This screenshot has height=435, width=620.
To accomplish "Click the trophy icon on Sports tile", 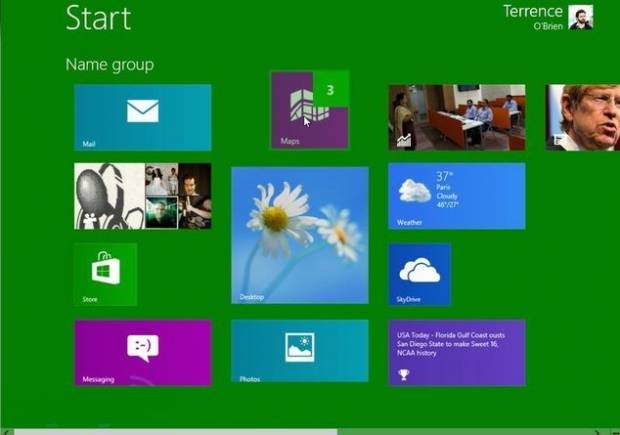I will [403, 374].
